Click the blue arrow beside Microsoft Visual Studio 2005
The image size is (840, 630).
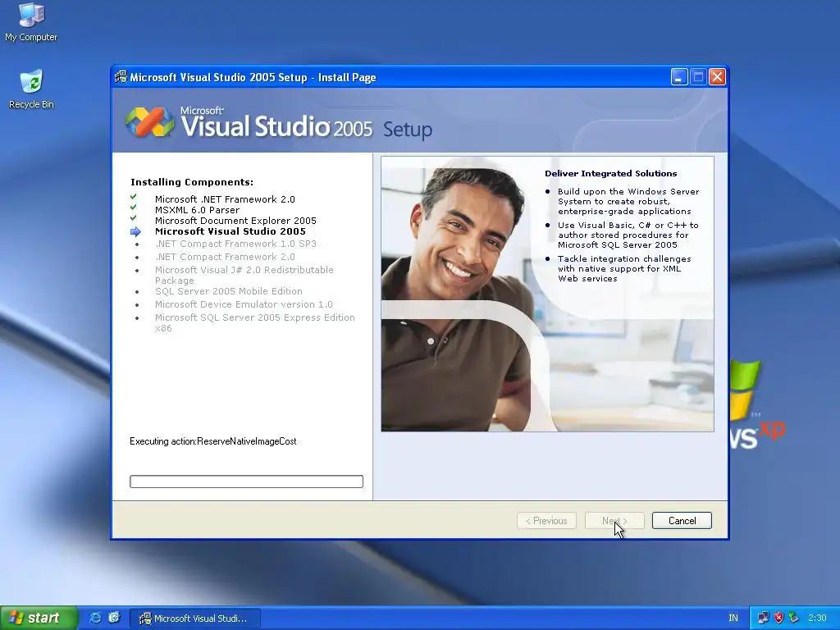click(x=135, y=231)
